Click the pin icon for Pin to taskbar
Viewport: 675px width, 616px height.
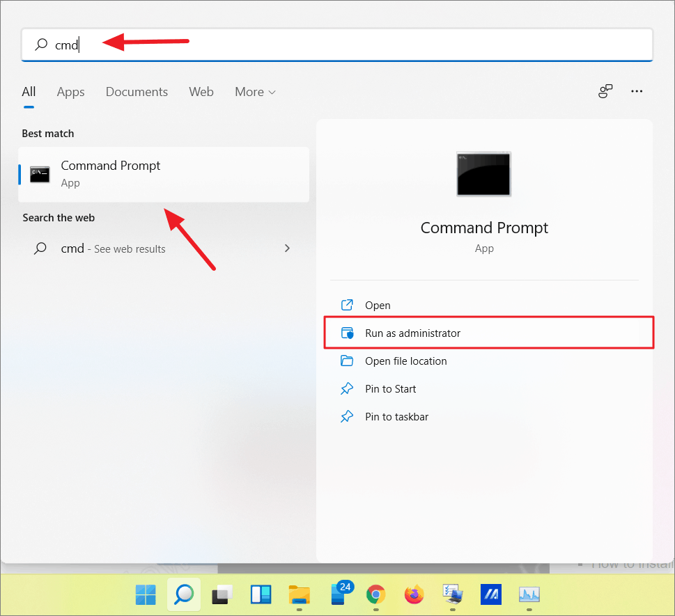tap(347, 417)
